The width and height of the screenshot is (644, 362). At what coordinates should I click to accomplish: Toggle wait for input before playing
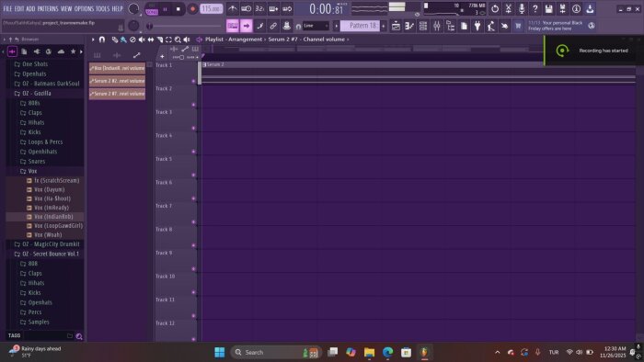pyautogui.click(x=246, y=8)
